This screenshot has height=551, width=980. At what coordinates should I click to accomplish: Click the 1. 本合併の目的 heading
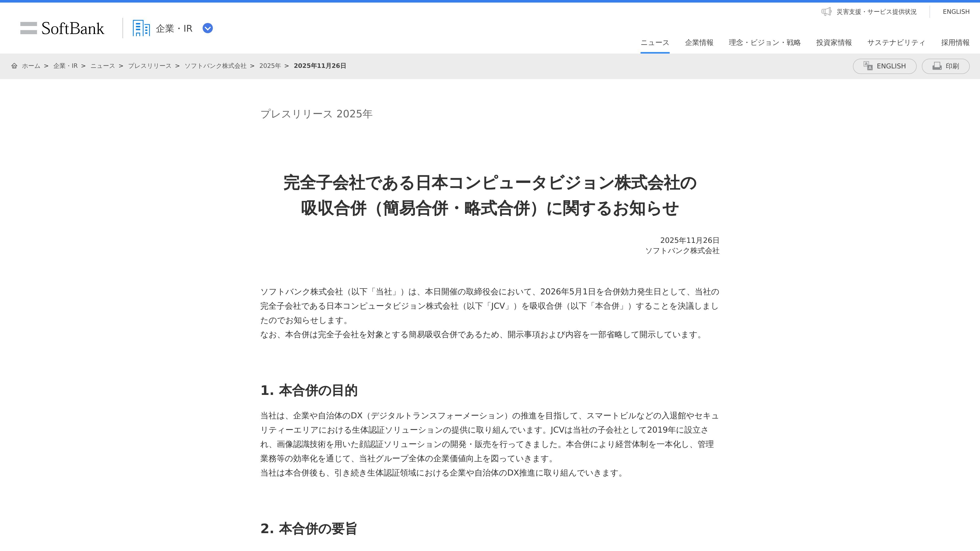click(309, 391)
